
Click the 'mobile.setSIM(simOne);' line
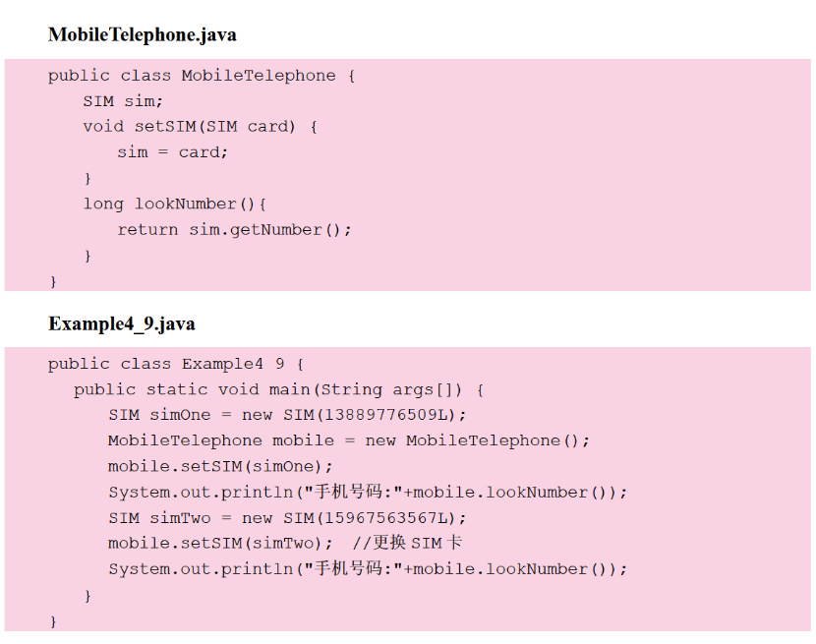[x=220, y=466]
